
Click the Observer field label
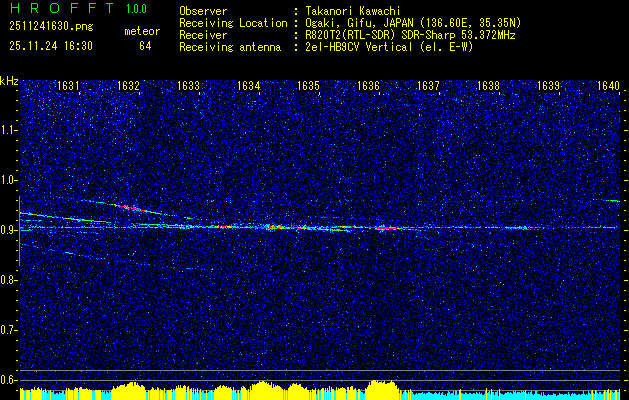coord(203,11)
